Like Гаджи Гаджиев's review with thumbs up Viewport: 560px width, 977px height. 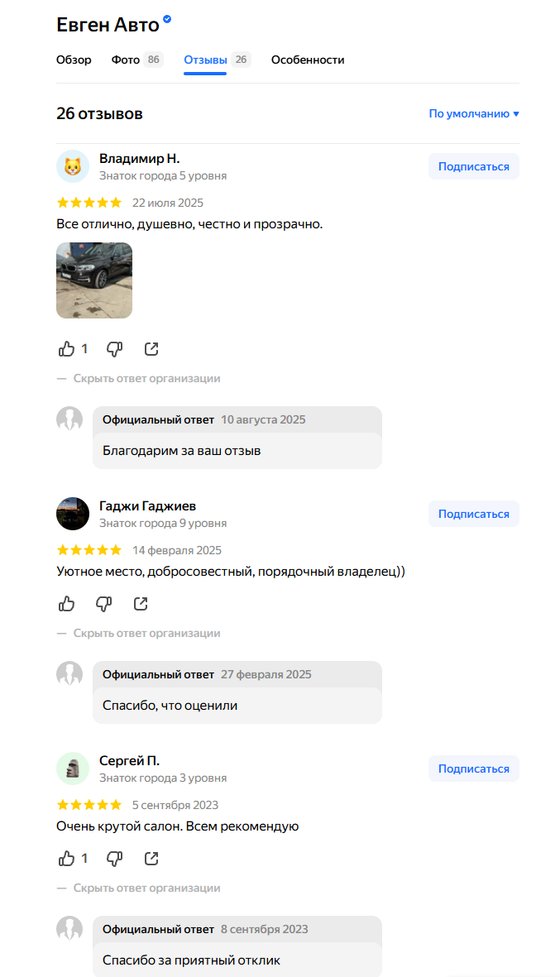[67, 604]
